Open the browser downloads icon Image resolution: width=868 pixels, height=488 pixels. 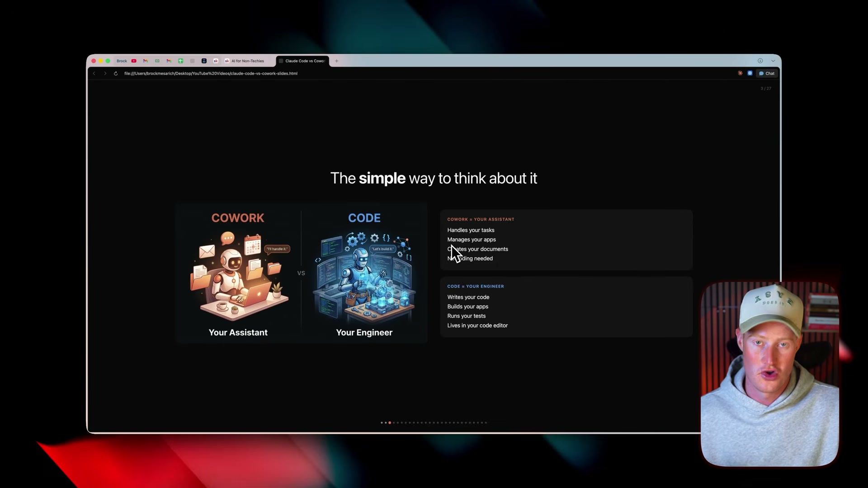[x=760, y=61]
